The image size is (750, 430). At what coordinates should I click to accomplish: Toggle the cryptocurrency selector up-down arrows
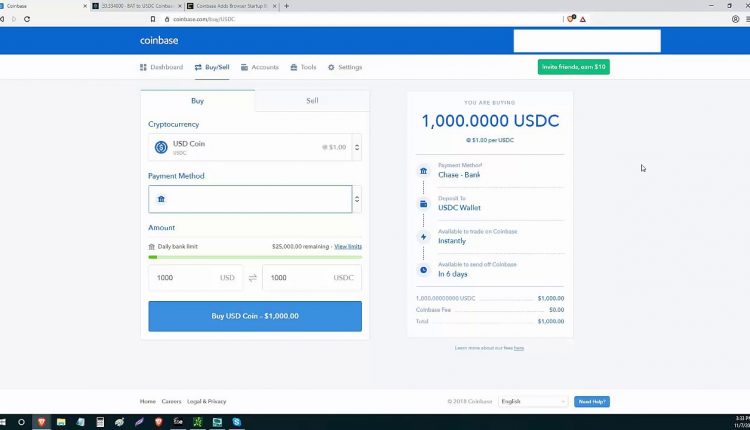pyautogui.click(x=357, y=147)
